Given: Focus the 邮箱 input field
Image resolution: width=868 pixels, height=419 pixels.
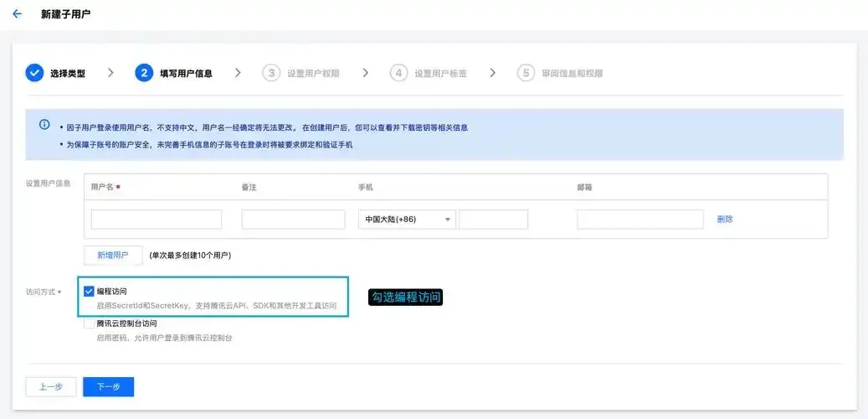Looking at the screenshot, I should (640, 219).
